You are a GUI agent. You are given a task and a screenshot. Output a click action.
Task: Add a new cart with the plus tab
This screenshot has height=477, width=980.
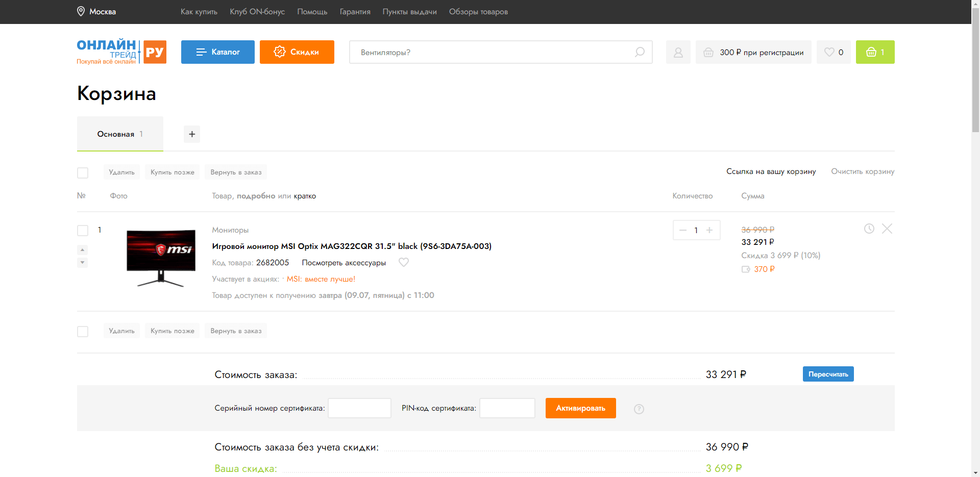[x=192, y=134]
